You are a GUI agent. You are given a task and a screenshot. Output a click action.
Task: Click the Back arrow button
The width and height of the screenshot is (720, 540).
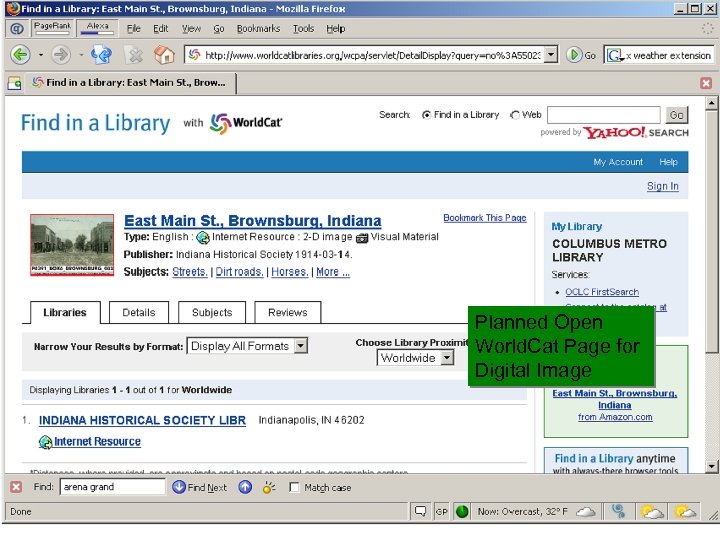point(20,56)
